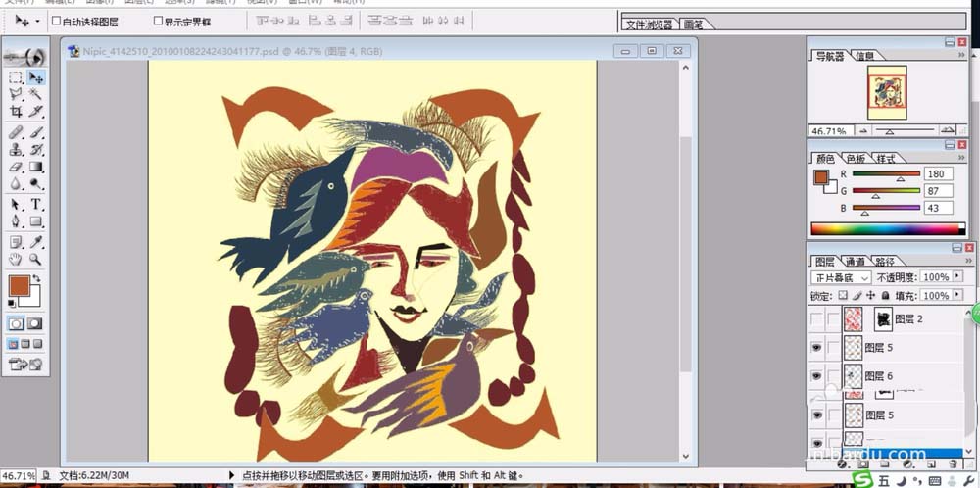The width and height of the screenshot is (980, 488).
Task: Jump to ImageReady from toolbox bottom
Action: [x=25, y=364]
